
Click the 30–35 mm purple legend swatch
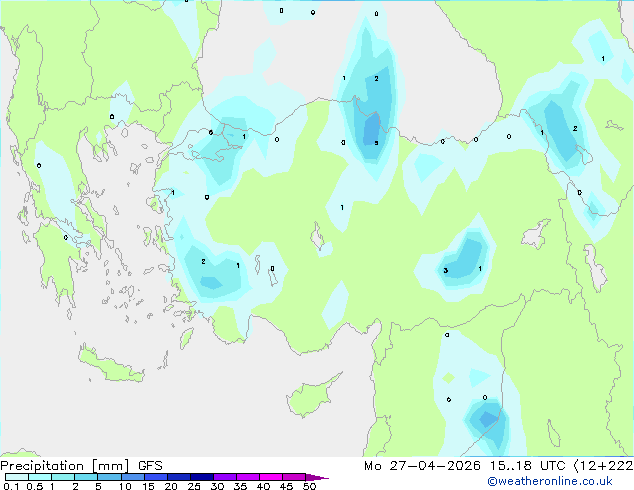(224, 477)
